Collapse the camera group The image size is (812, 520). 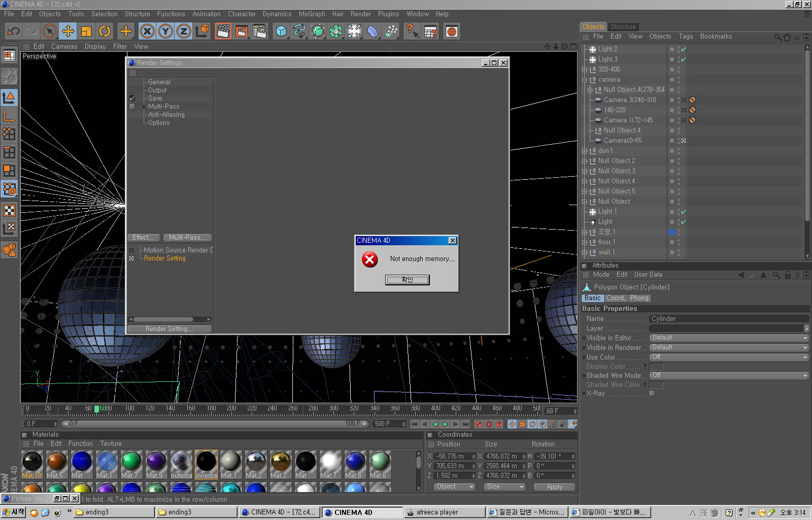pyautogui.click(x=584, y=80)
